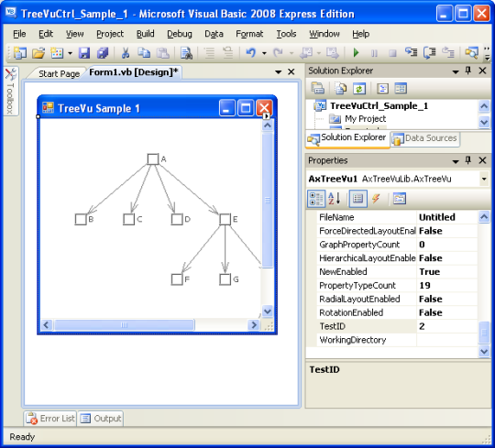Click node A box in the tree
The width and height of the screenshot is (495, 448).
(x=153, y=159)
